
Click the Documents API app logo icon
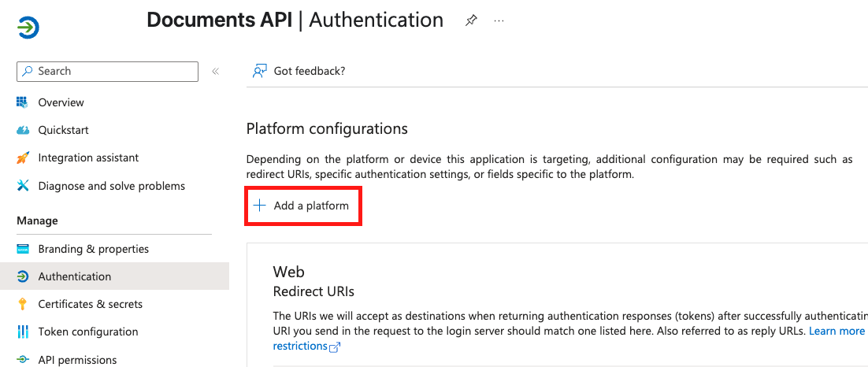point(28,27)
